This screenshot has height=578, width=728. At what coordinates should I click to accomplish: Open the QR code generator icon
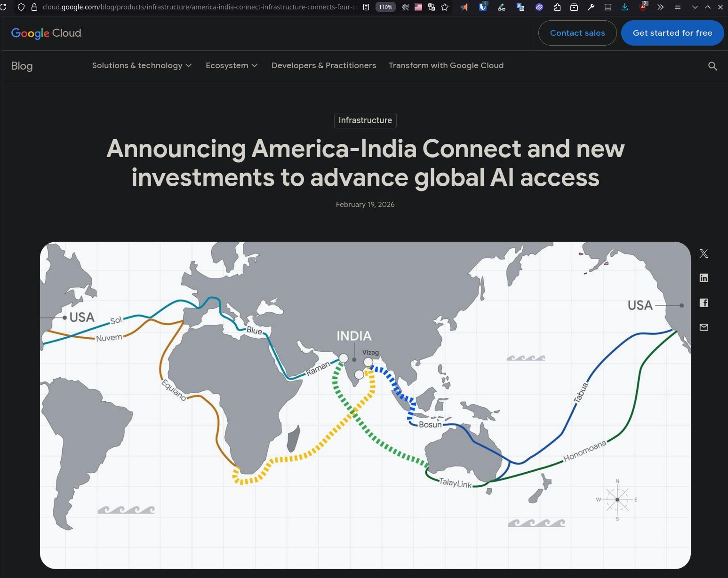pos(405,7)
